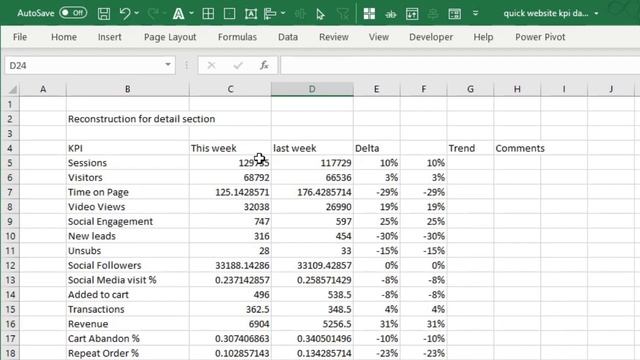
Task: Switch to the Insert ribbon tab
Action: click(x=109, y=37)
